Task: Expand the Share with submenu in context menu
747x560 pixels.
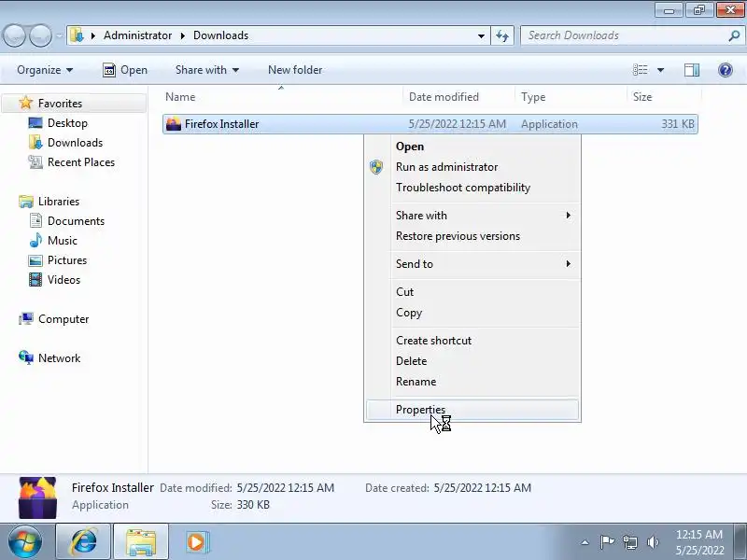Action: point(472,216)
